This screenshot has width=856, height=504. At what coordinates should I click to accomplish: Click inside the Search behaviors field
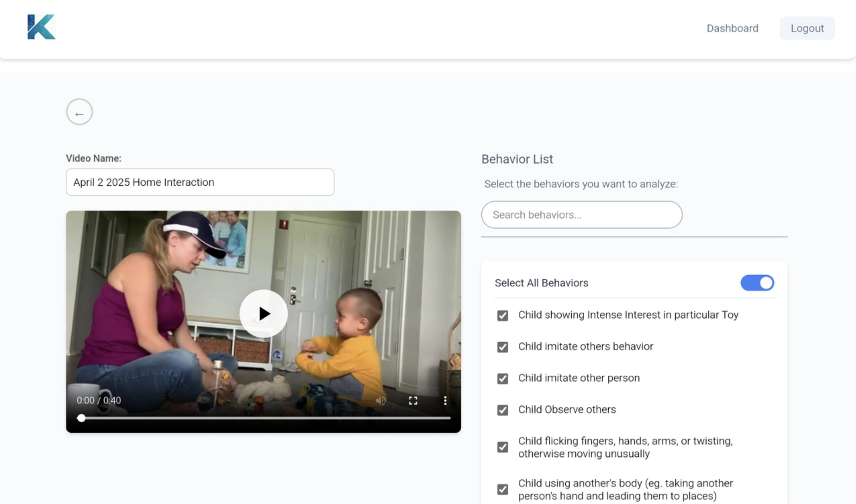point(582,215)
